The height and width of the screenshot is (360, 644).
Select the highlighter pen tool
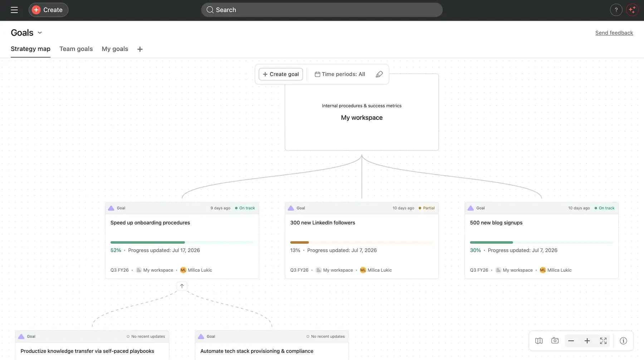pyautogui.click(x=379, y=74)
